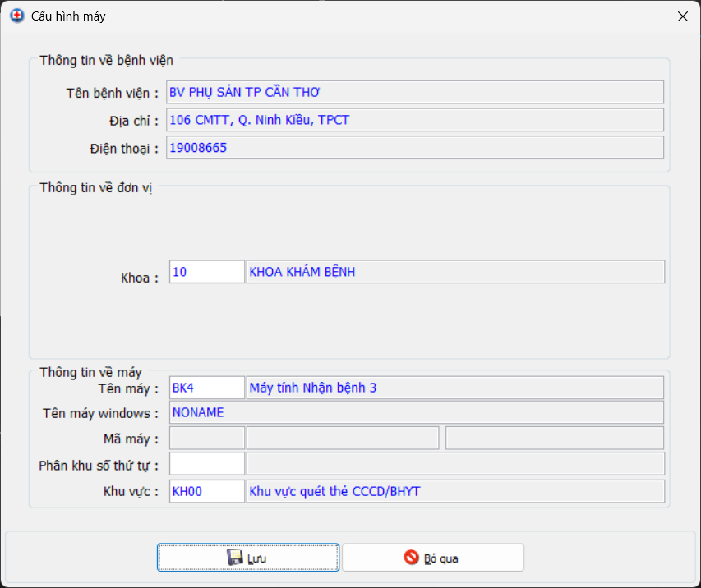Click the first Mã máy input box
The image size is (701, 588).
(207, 438)
